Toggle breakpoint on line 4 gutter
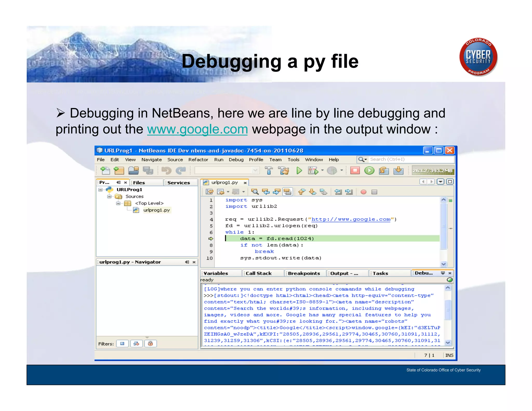The width and height of the screenshot is (532, 411). 211,219
